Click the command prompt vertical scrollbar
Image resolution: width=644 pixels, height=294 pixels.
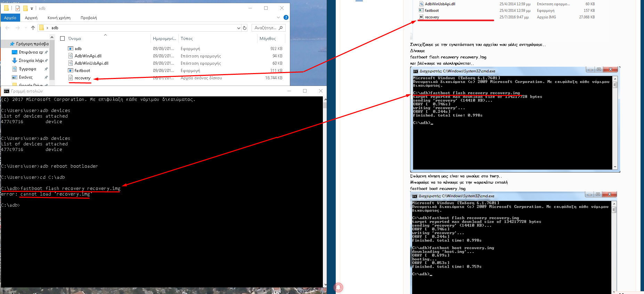point(325,191)
